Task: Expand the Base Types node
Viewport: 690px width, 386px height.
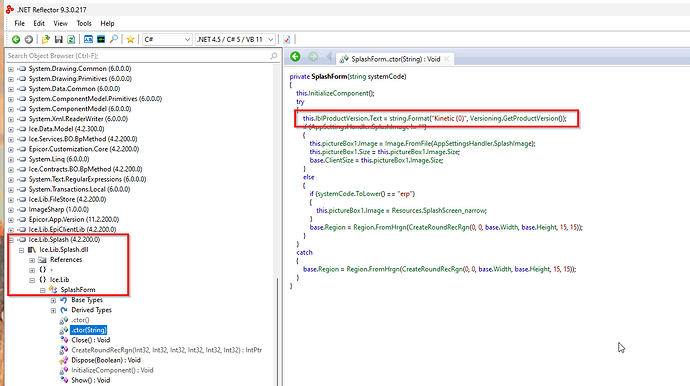Action: pyautogui.click(x=53, y=300)
